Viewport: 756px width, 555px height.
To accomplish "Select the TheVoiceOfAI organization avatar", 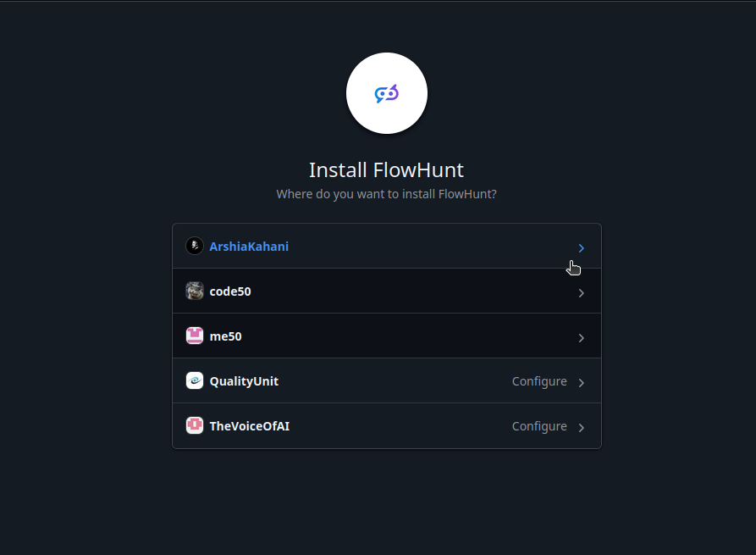I will pos(194,425).
